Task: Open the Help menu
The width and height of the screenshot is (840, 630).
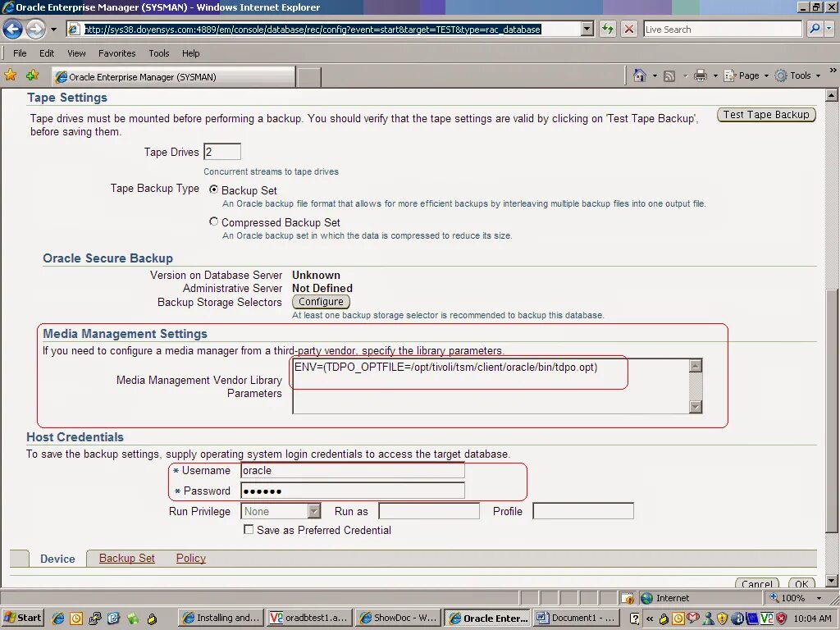Action: coord(190,53)
